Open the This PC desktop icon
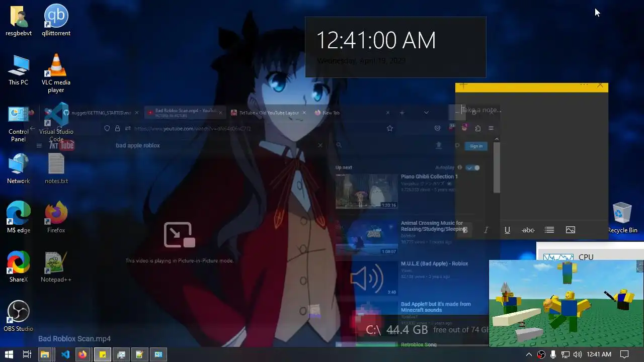 click(19, 70)
